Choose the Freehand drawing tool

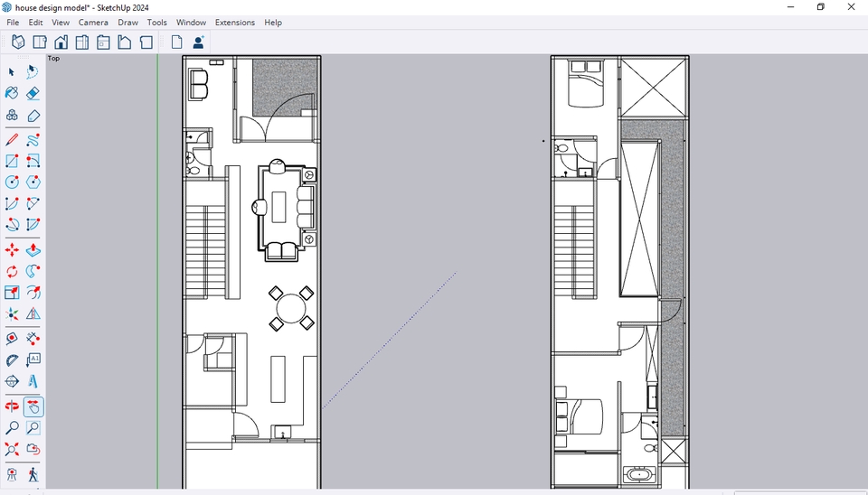(33, 139)
